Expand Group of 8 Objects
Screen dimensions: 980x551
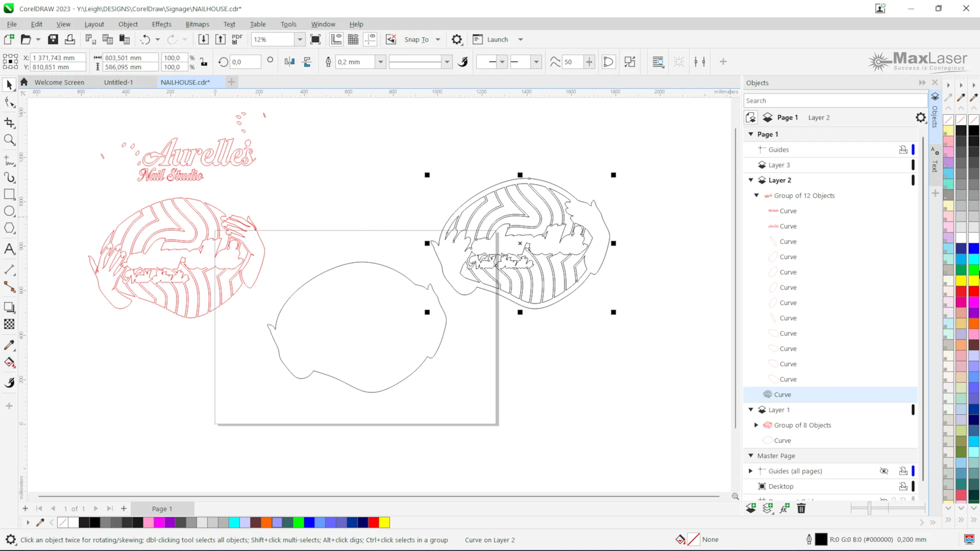click(x=756, y=425)
